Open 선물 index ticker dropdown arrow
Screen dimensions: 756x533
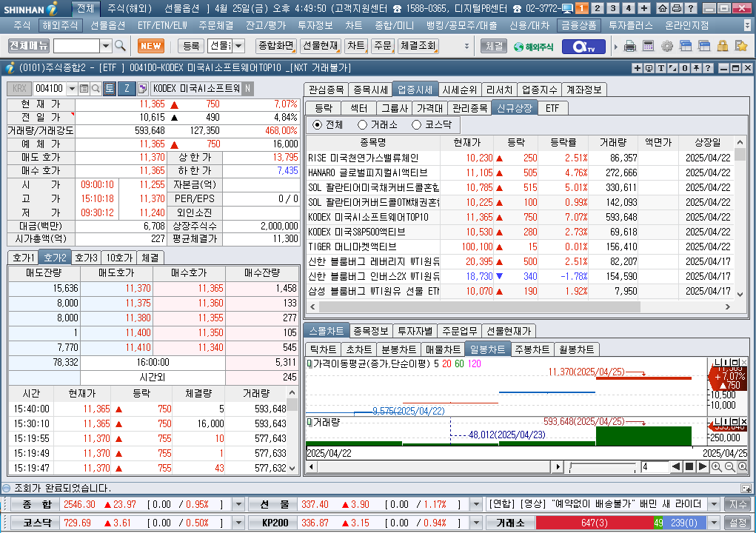[476, 505]
